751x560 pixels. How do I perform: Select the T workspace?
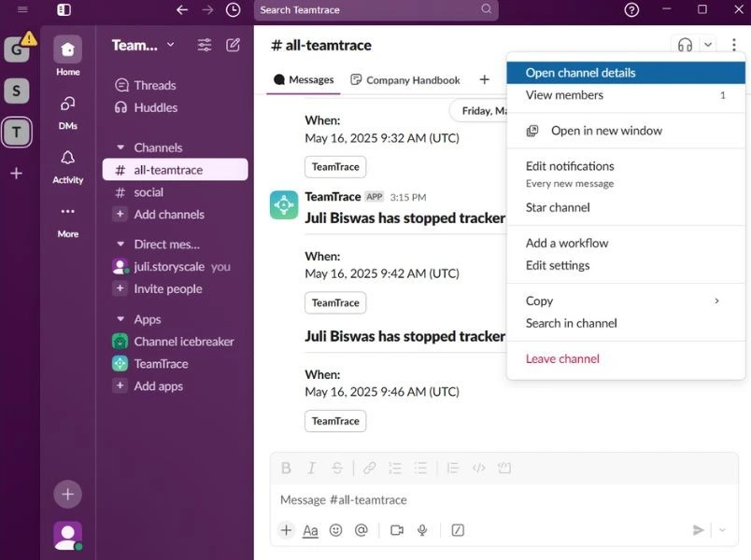click(x=17, y=133)
